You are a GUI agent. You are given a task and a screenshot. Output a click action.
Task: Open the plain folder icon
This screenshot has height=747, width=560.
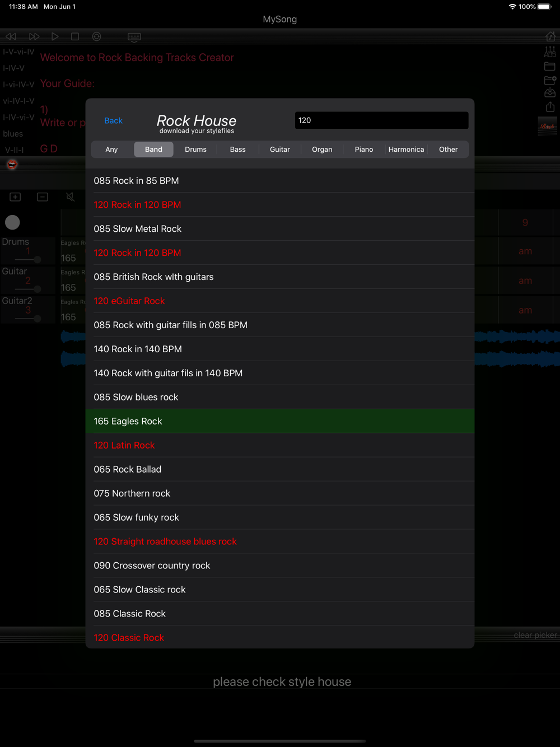coord(550,66)
